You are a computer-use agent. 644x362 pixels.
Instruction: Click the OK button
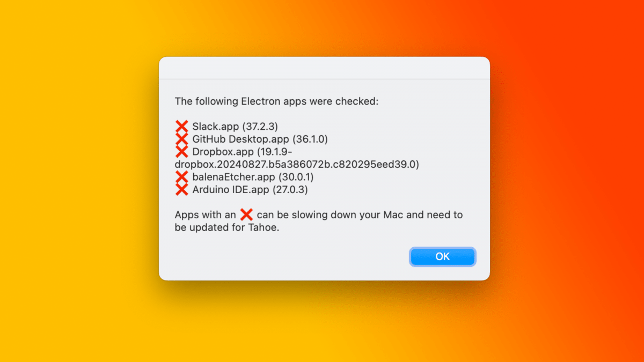442,256
